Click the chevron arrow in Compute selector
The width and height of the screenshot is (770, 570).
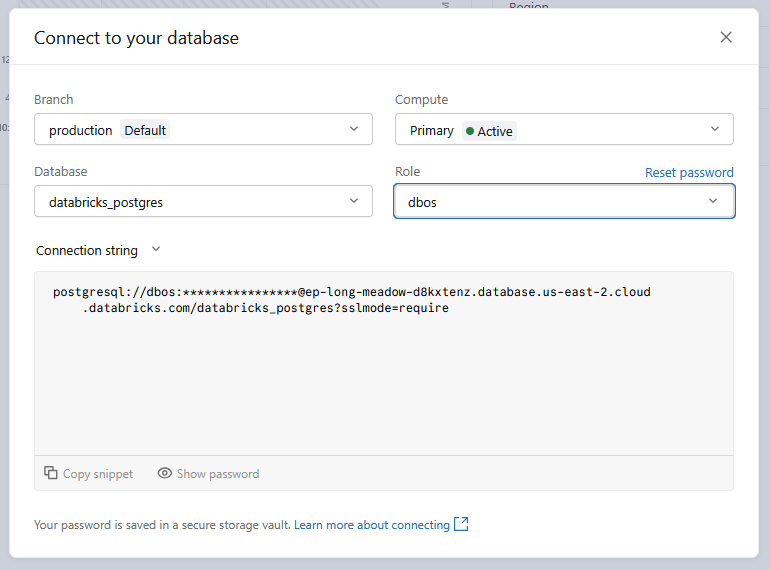tap(715, 129)
